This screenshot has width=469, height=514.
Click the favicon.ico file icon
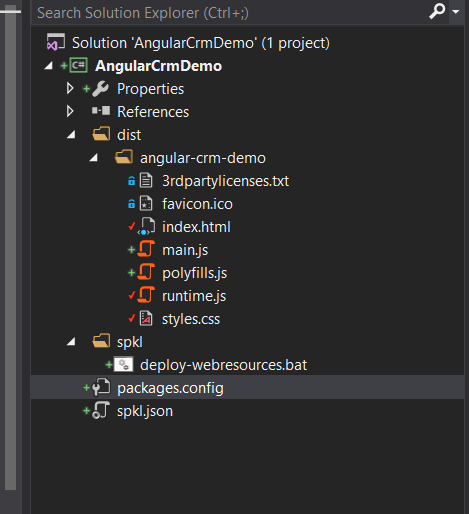146,203
